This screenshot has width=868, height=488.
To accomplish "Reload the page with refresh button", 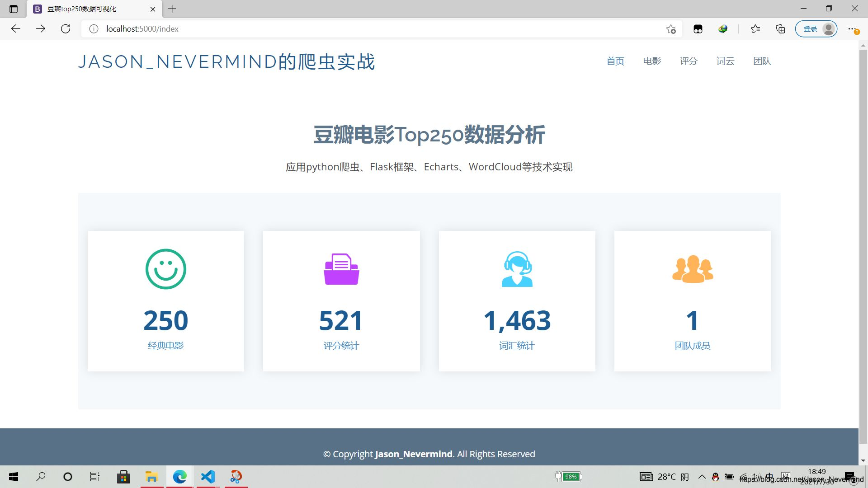I will 66,29.
